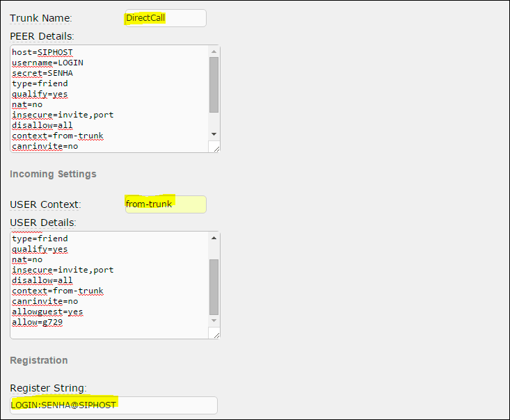This screenshot has width=510, height=420.
Task: Click 'disallow=all' in PEER Details
Action: point(42,125)
